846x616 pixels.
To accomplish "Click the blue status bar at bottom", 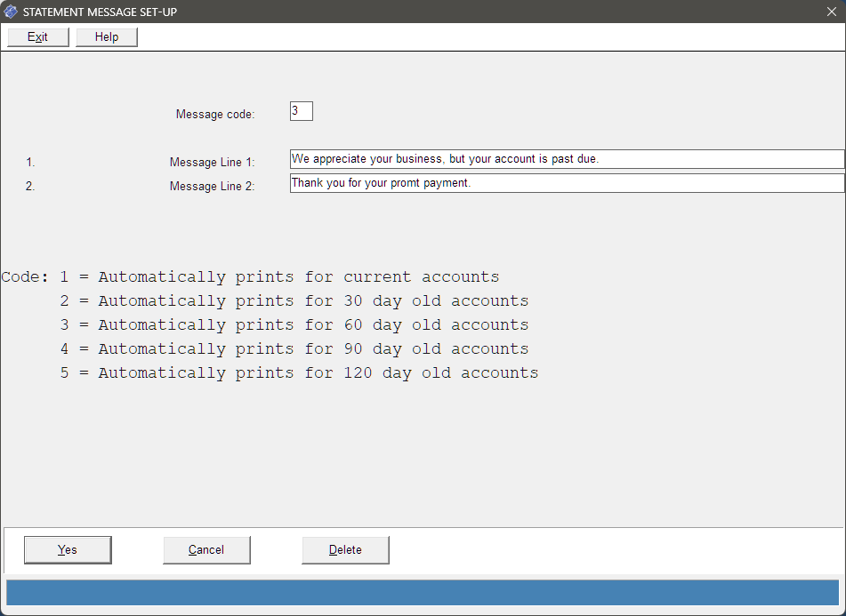I will (423, 593).
